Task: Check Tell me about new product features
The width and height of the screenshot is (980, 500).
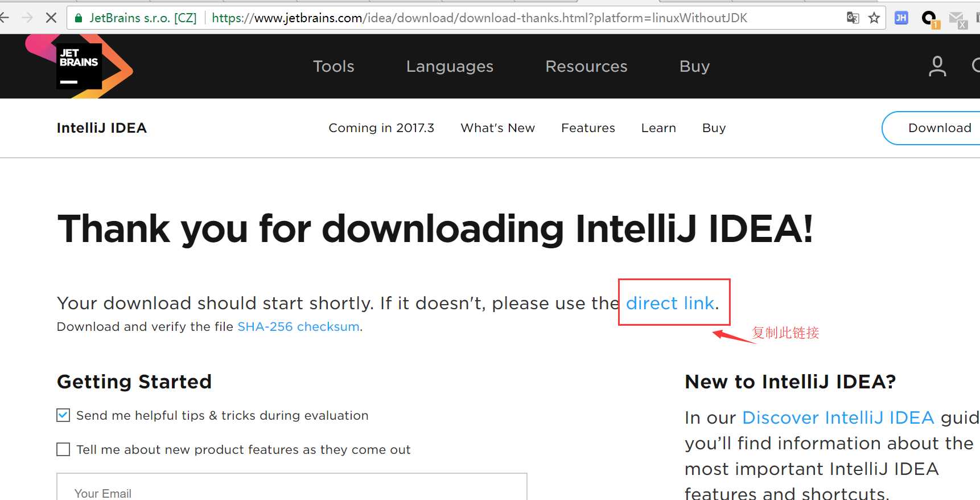Action: coord(63,449)
